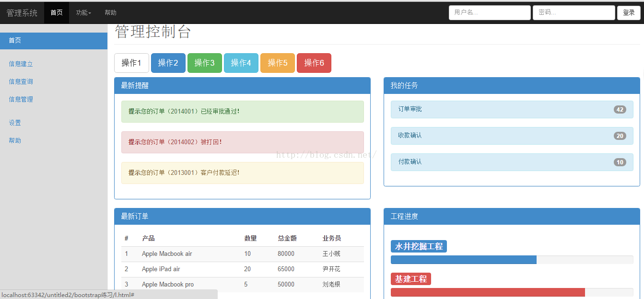Image resolution: width=644 pixels, height=299 pixels.
Task: Click the 80000 total amount cell
Action: pyautogui.click(x=286, y=254)
